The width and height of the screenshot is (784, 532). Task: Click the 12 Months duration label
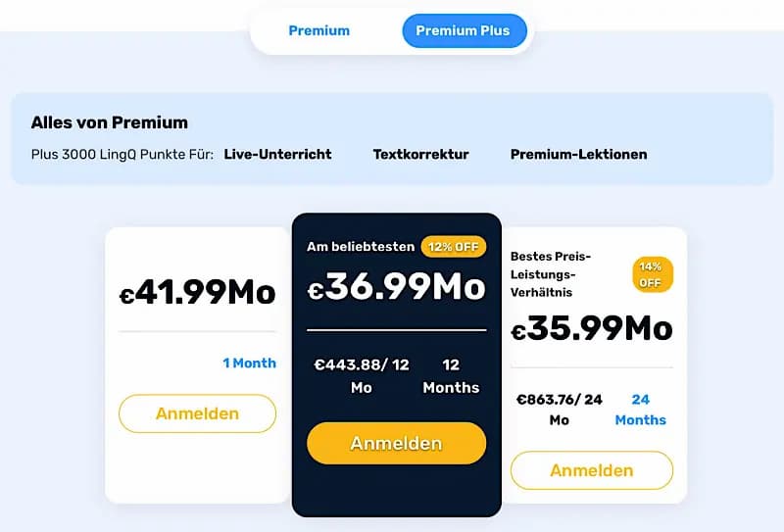(451, 375)
